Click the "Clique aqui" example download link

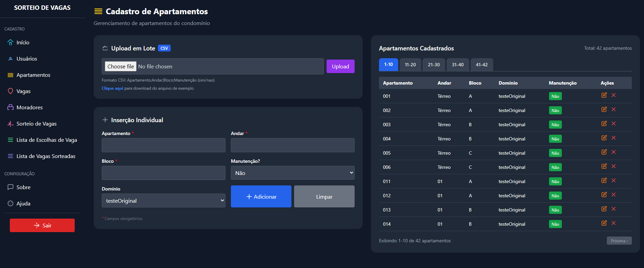coord(112,88)
